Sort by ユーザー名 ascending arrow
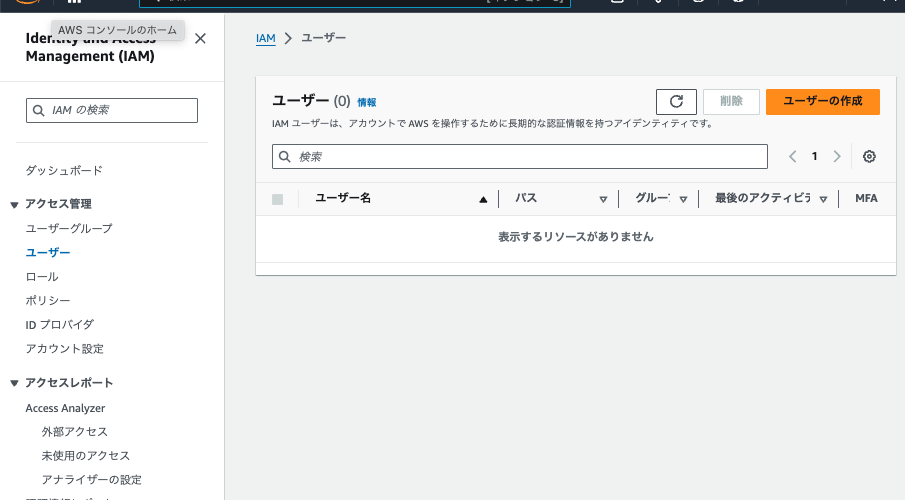This screenshot has height=500, width=905. click(483, 200)
